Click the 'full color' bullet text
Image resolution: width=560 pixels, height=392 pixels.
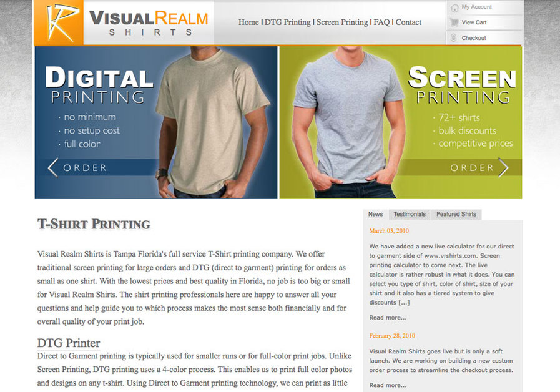click(x=82, y=144)
